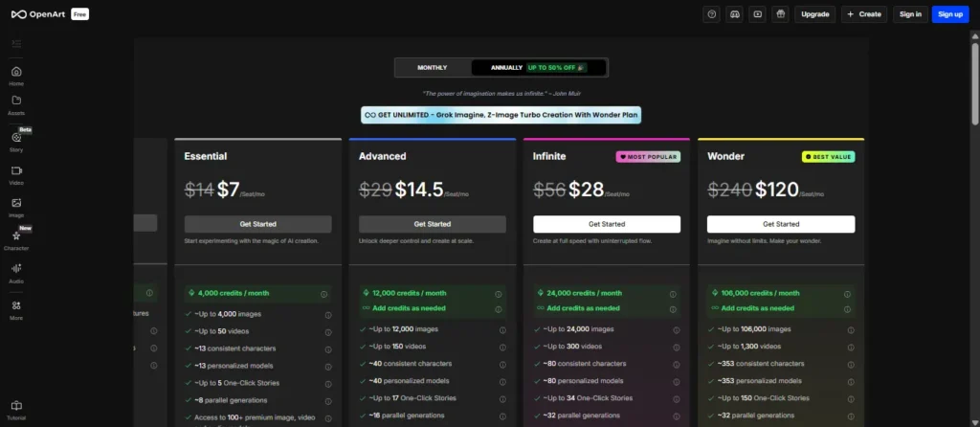Click '~40 personalized models' text
This screenshot has width=980, height=427.
[408, 381]
